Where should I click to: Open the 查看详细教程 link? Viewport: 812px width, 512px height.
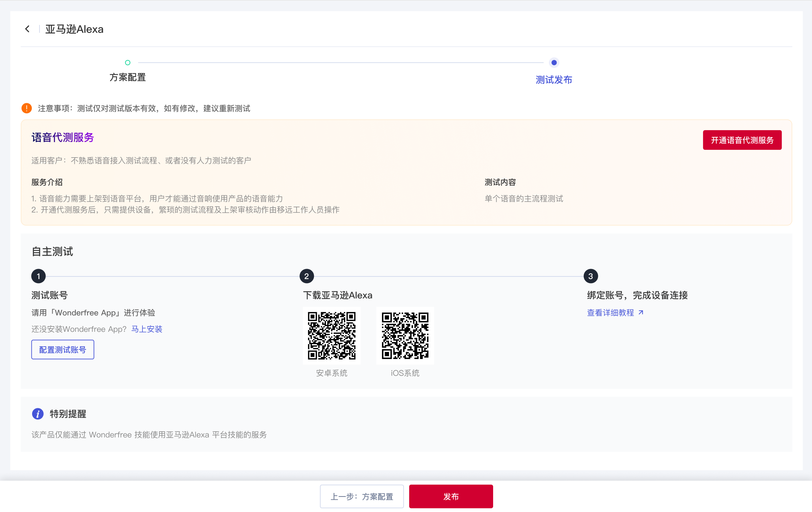610,312
